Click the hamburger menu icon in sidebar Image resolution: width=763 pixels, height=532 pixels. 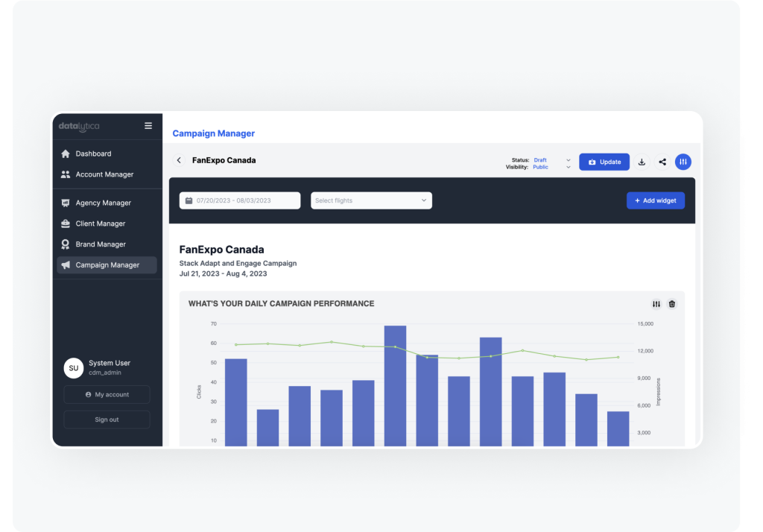[x=148, y=126]
